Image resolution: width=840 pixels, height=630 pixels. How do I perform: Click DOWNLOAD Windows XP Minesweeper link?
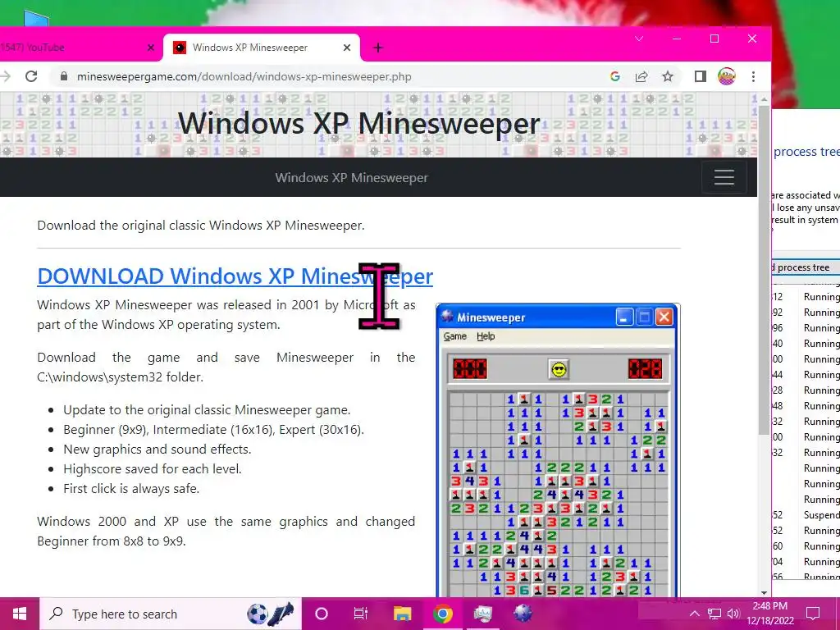235,276
